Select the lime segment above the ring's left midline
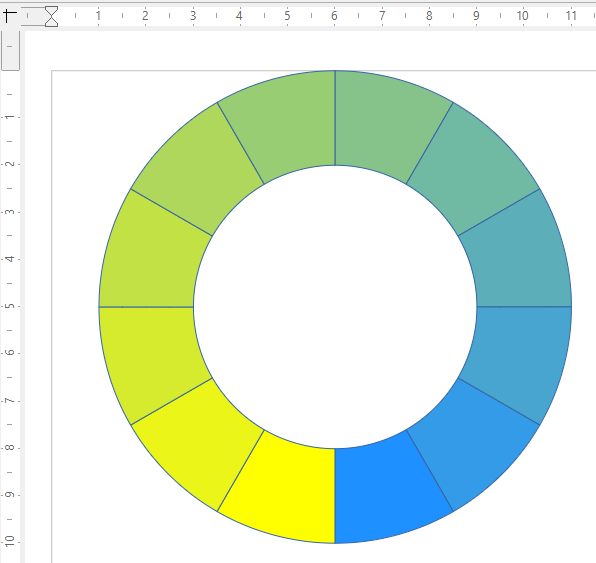Viewport: 596px width, 563px height. point(151,257)
